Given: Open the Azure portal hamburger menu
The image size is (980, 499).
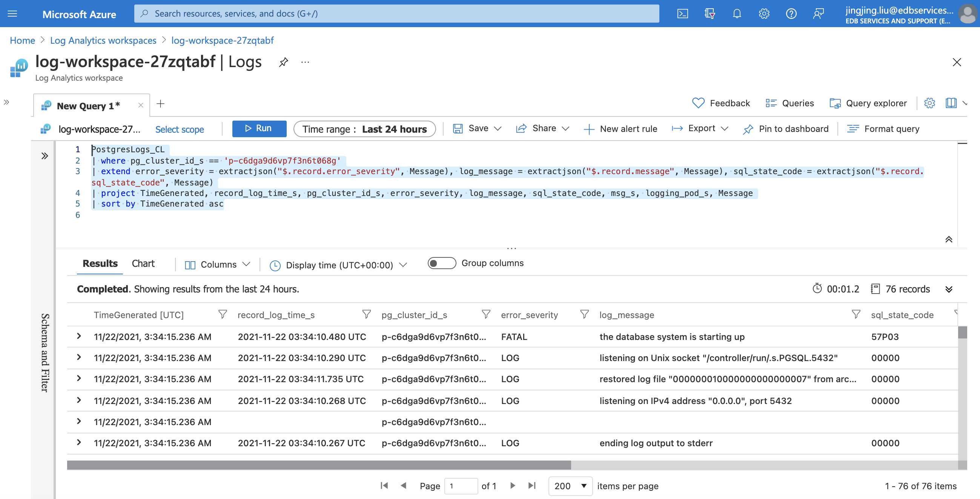Looking at the screenshot, I should pyautogui.click(x=12, y=14).
